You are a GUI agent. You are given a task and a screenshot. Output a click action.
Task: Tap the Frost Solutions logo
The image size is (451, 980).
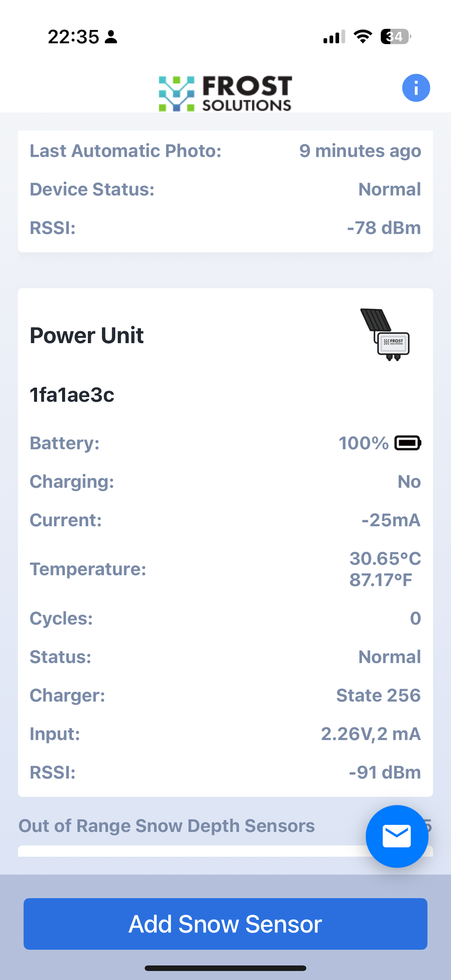point(225,94)
